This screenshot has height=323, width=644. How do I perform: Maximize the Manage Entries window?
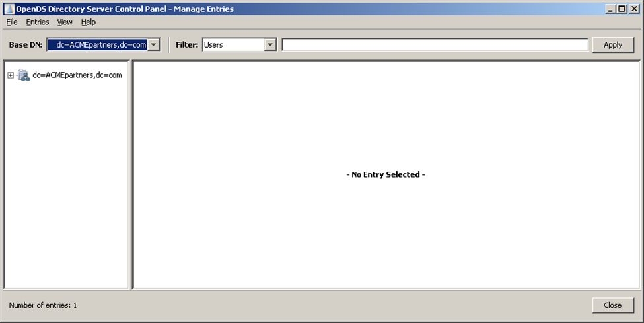[x=622, y=9]
